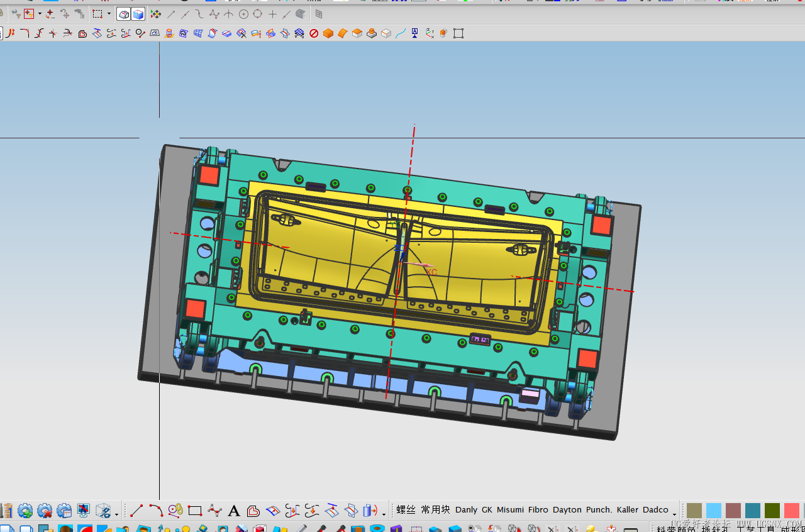
Task: Choose the Rectangle sketch tool
Action: [195, 510]
